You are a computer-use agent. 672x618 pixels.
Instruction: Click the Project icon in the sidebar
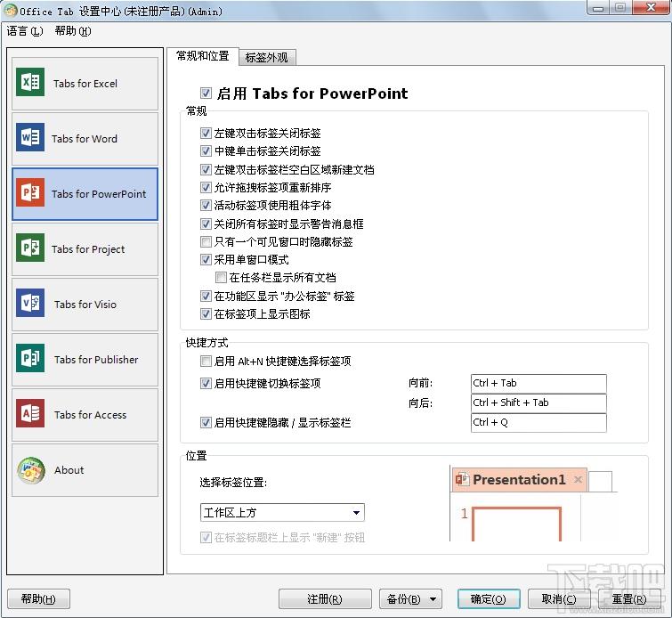point(30,248)
